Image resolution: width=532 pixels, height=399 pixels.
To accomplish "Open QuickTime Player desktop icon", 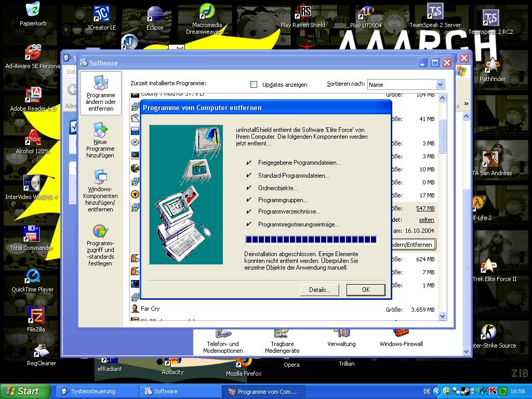I will coord(33,280).
